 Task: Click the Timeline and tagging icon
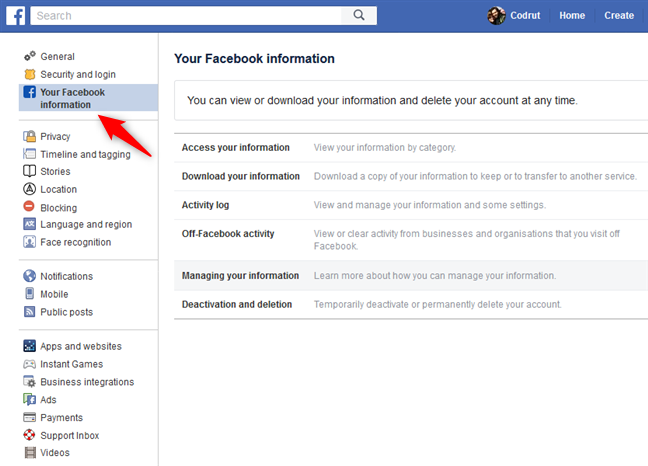tap(29, 154)
